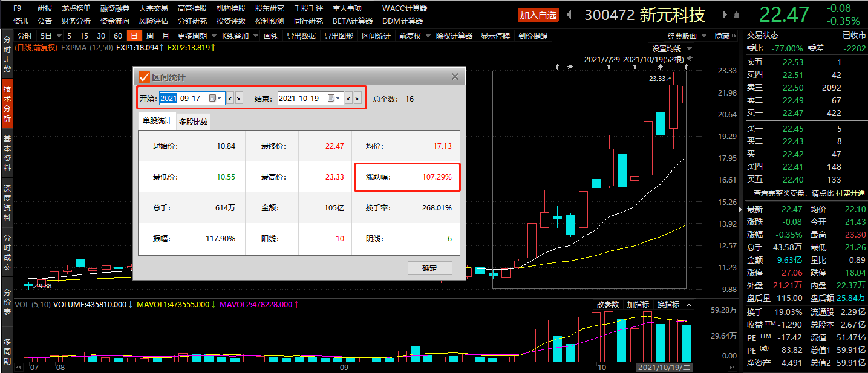This screenshot has width=868, height=373.
Task: Open the 分时走势 sidebar tab
Action: pos(7,54)
